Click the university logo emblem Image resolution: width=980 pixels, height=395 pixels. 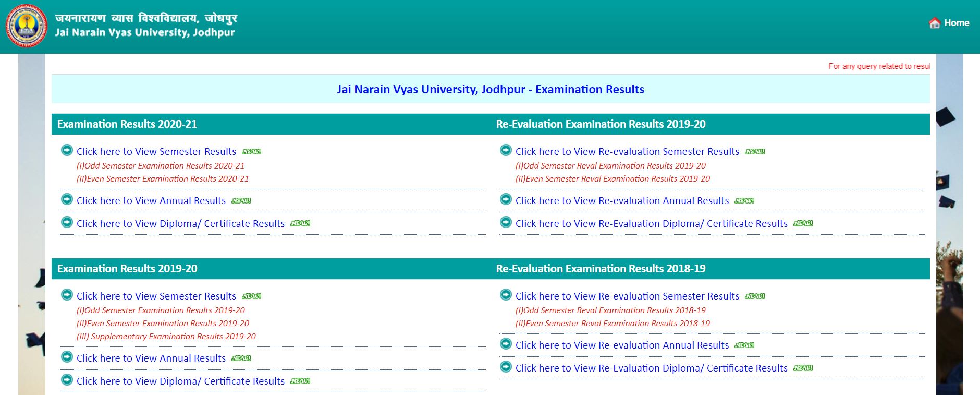point(26,25)
